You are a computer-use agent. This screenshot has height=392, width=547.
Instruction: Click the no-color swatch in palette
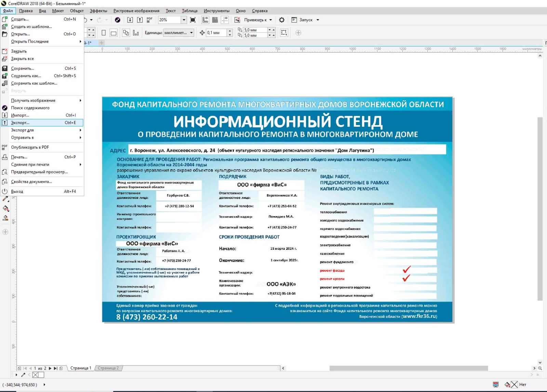(x=36, y=375)
